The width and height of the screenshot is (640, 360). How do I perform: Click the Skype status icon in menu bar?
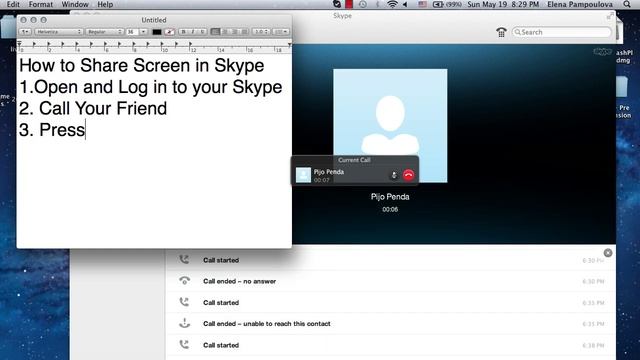pos(337,4)
